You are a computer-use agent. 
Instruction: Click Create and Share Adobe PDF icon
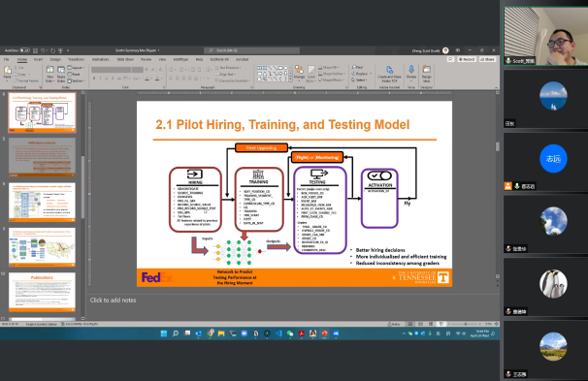(x=390, y=74)
